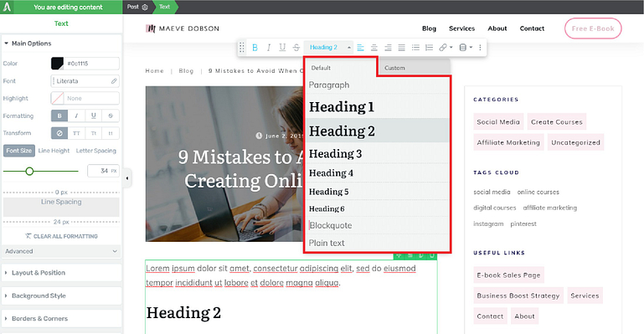Open the Post settings gear icon

(145, 7)
